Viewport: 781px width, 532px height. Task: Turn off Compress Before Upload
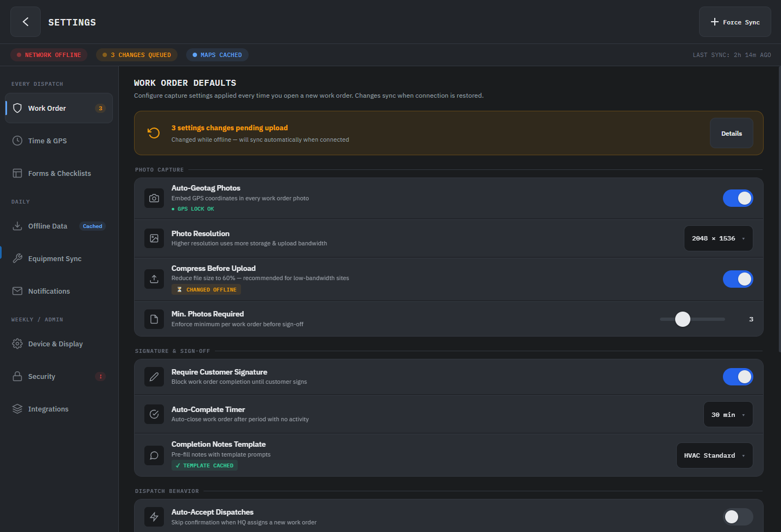(738, 278)
